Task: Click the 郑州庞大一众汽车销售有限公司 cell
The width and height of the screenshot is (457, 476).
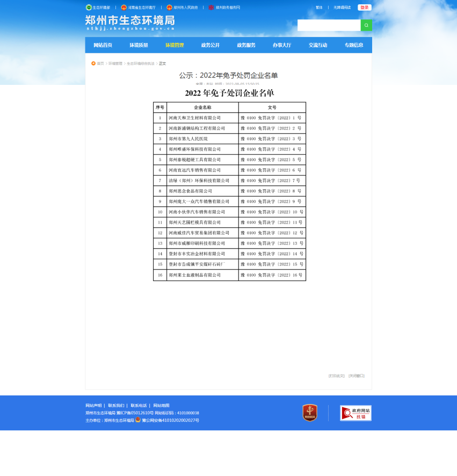Action: [202, 201]
